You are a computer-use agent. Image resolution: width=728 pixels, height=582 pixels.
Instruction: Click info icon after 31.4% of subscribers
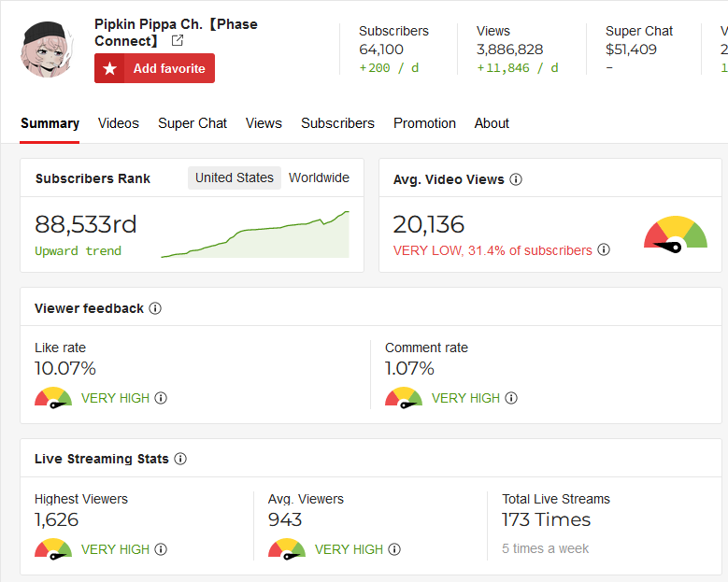coord(604,249)
